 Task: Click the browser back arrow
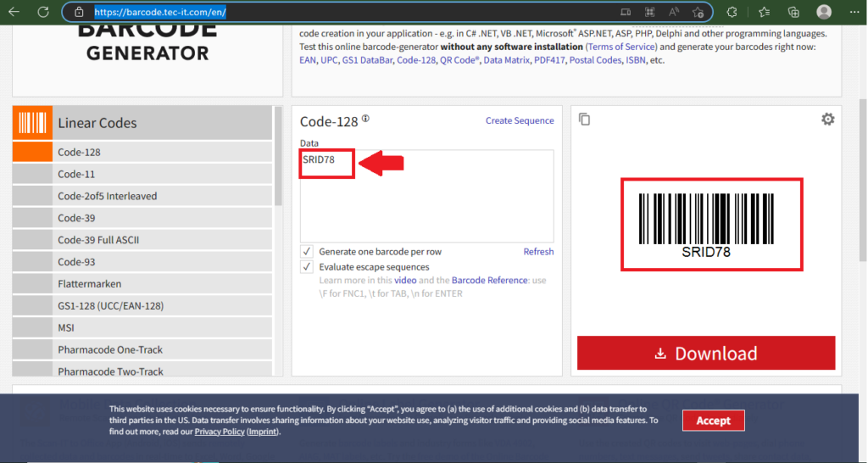tap(14, 12)
